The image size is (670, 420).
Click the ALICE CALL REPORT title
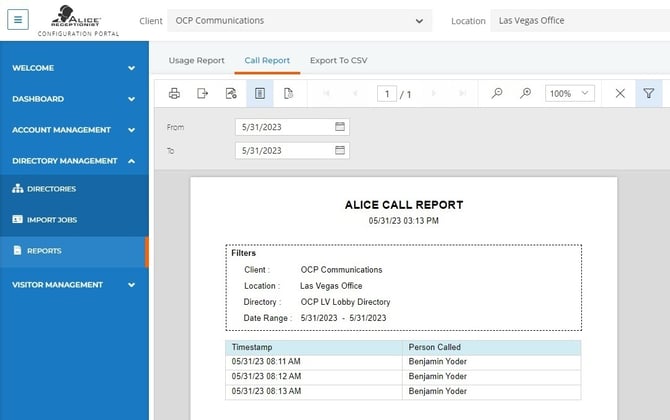[404, 205]
